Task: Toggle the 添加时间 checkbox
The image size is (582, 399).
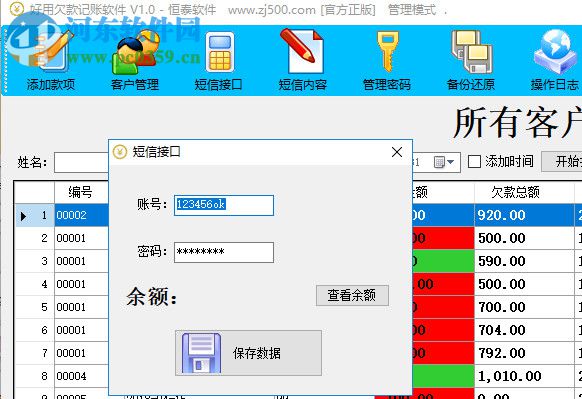Action: pos(474,162)
